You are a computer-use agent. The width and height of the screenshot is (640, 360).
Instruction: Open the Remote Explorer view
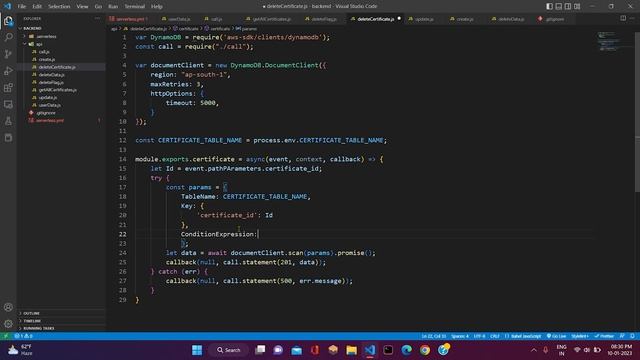tap(8, 104)
